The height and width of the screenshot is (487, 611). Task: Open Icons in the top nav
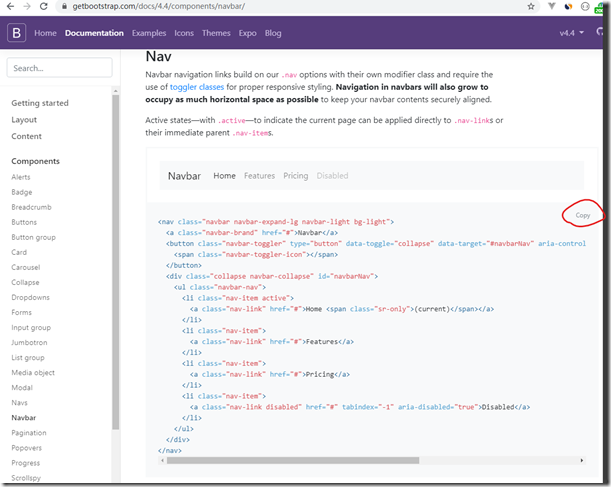tap(184, 33)
